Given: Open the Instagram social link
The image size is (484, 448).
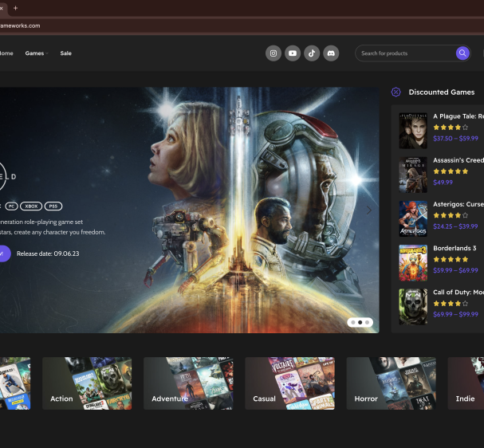Looking at the screenshot, I should (x=273, y=53).
